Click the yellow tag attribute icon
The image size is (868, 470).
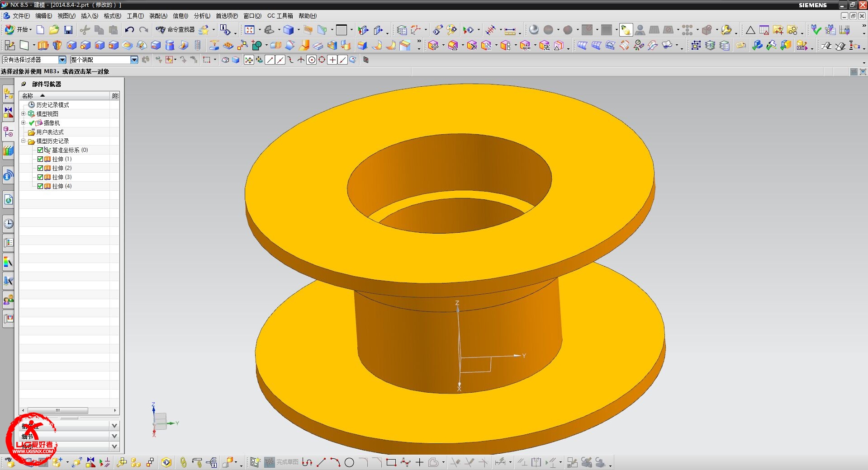point(740,45)
